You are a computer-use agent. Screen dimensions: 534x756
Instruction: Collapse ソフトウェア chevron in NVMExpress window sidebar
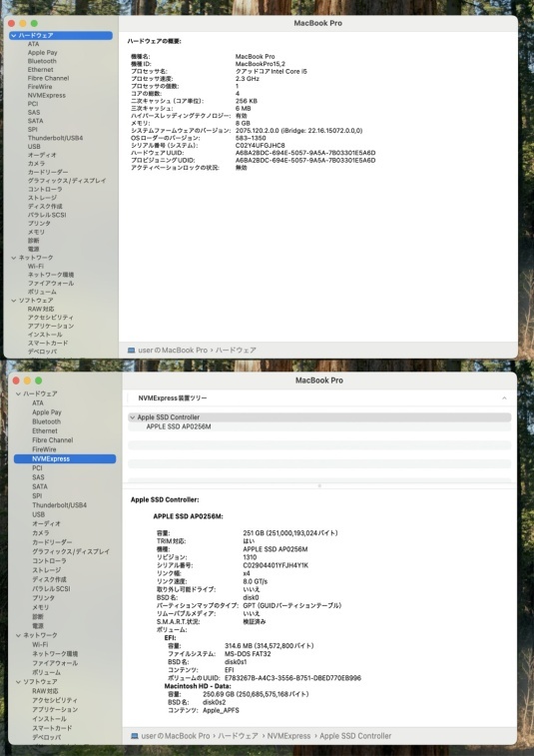click(x=18, y=682)
